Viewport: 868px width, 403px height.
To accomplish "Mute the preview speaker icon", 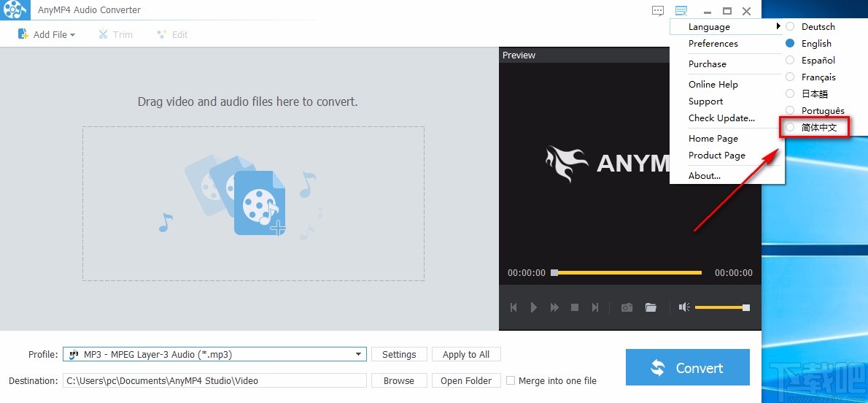I will (685, 307).
